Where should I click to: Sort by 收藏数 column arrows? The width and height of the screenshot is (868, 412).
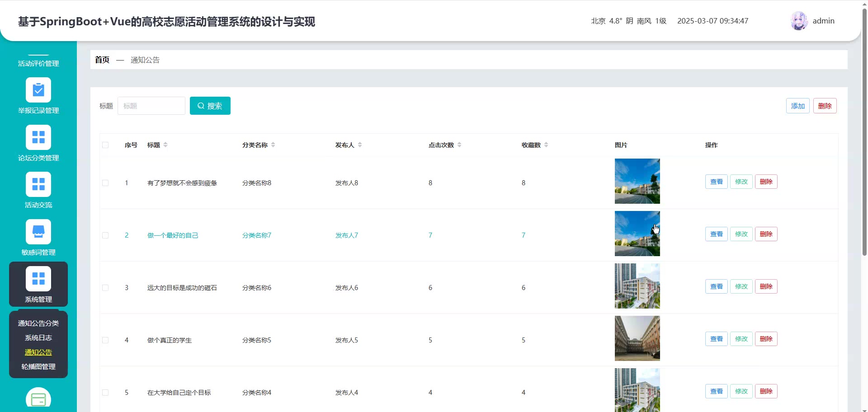[546, 145]
